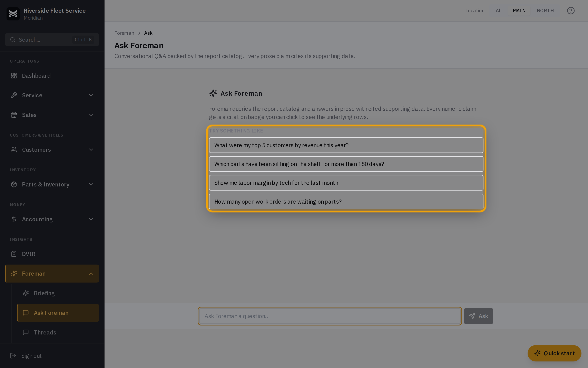Click the Accounting dollar icon
Image resolution: width=588 pixels, height=368 pixels.
tap(14, 219)
